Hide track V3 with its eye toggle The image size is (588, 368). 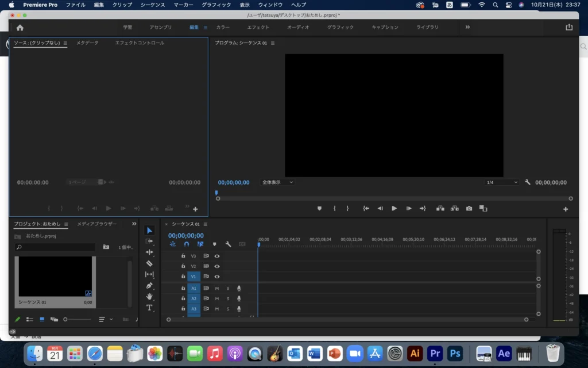click(x=217, y=256)
